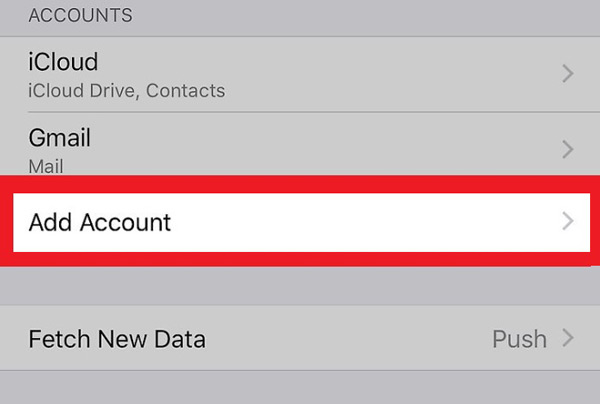
Task: Tap the chevron on the iCloud row
Action: click(568, 74)
